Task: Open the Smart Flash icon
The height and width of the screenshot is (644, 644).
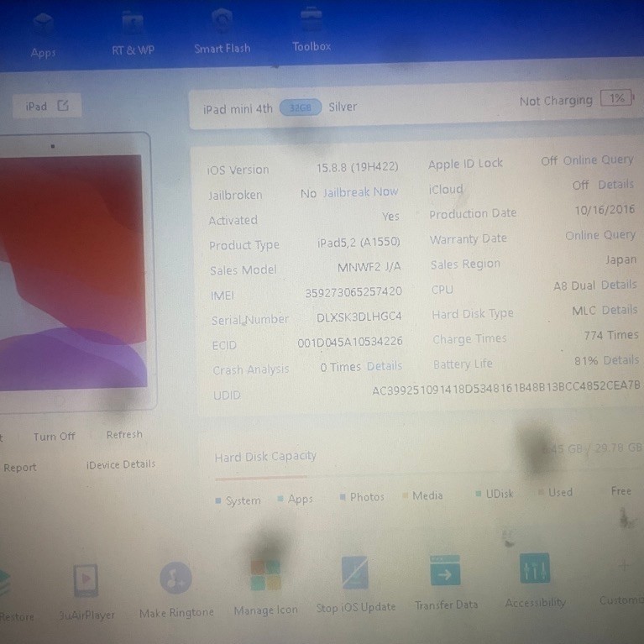Action: pos(222,19)
